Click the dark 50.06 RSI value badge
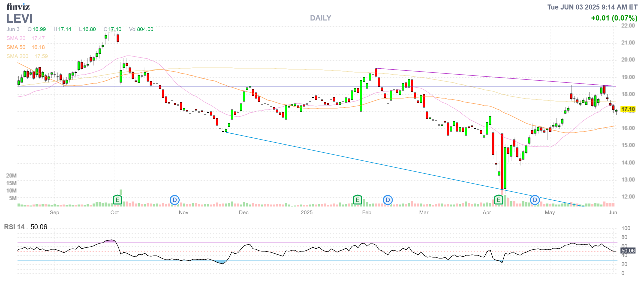This screenshot has height=281, width=644. pos(628,250)
